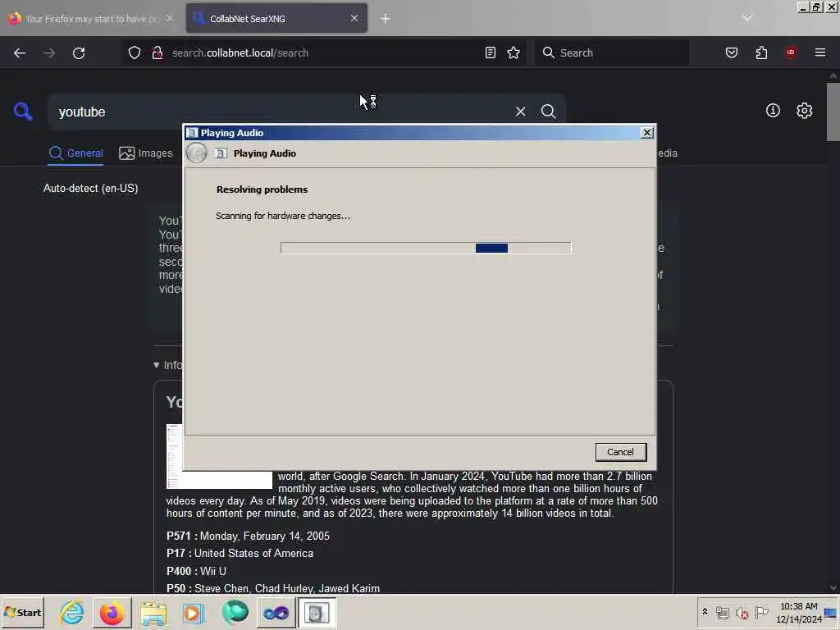Click the uBlock Origin toolbar icon

tap(791, 52)
